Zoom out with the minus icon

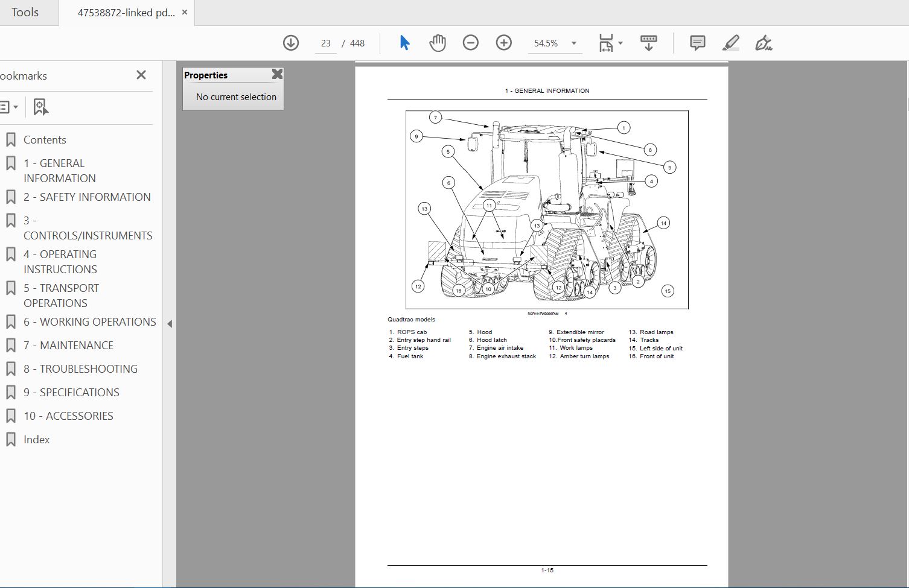pos(470,43)
